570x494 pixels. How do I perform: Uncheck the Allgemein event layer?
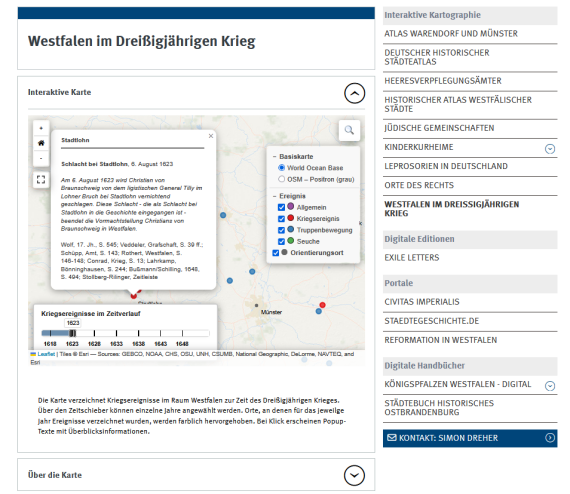281,207
